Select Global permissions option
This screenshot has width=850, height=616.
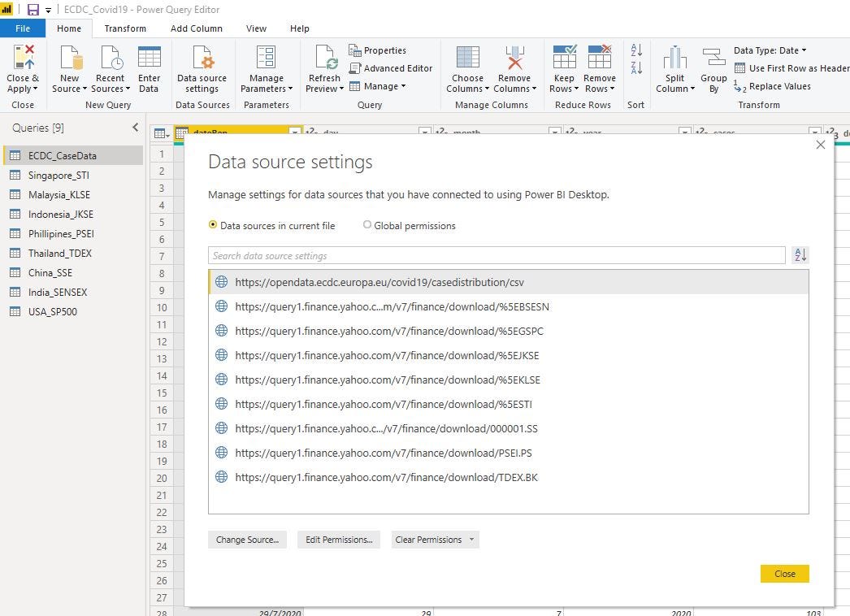[410, 226]
